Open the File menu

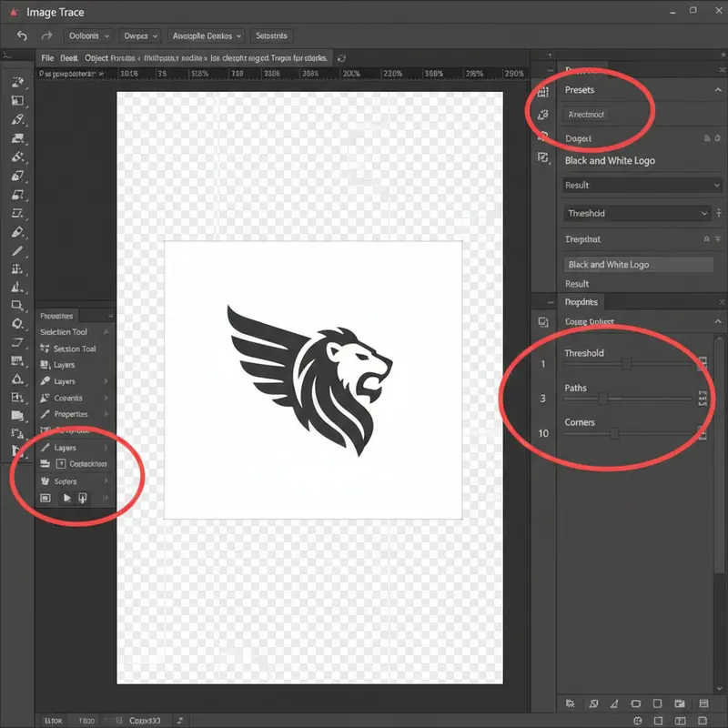click(46, 56)
